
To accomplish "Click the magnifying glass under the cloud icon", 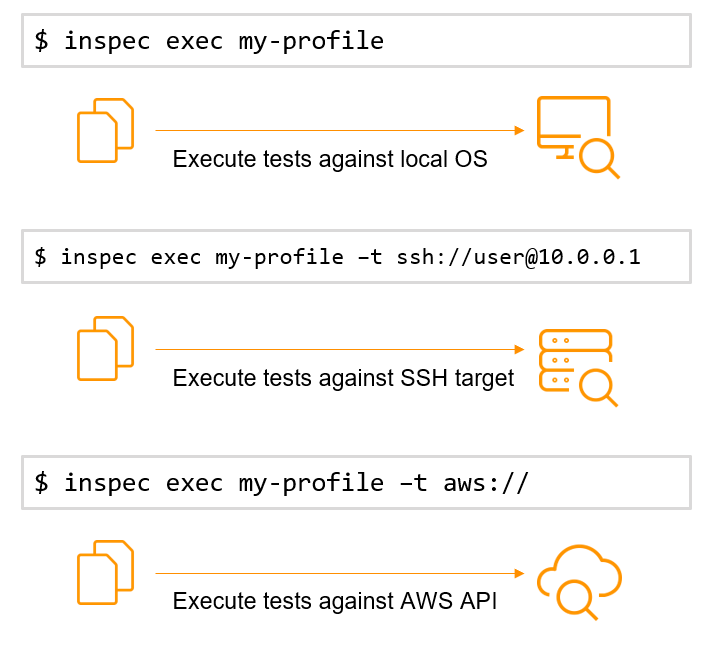I will [x=576, y=600].
